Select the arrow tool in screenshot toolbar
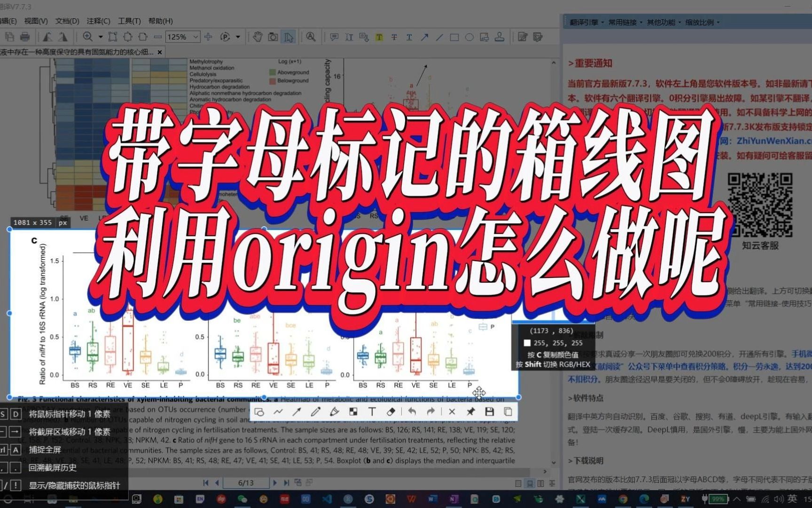The image size is (812, 508). click(297, 412)
